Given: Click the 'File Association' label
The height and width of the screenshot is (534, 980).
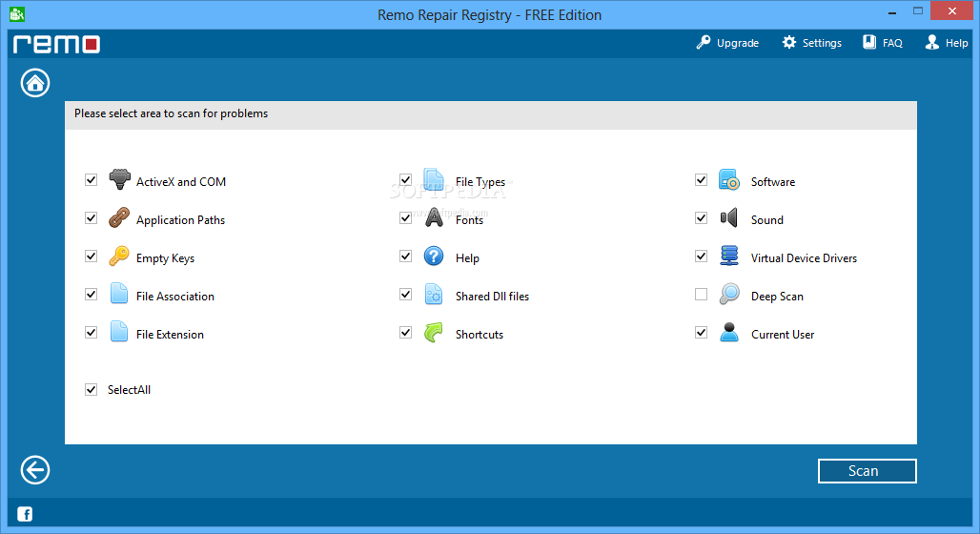Looking at the screenshot, I should tap(175, 297).
